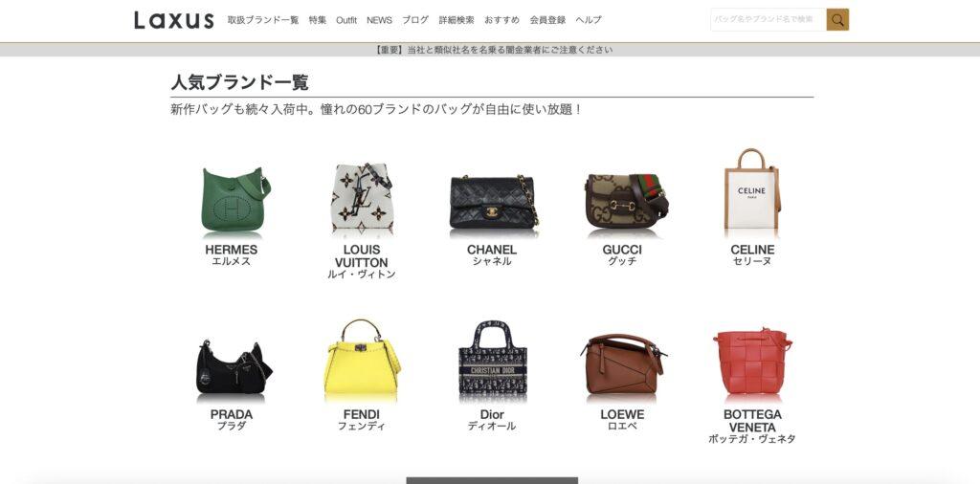Click the 会員登録 sign-up link
This screenshot has width=980, height=484.
[547, 20]
